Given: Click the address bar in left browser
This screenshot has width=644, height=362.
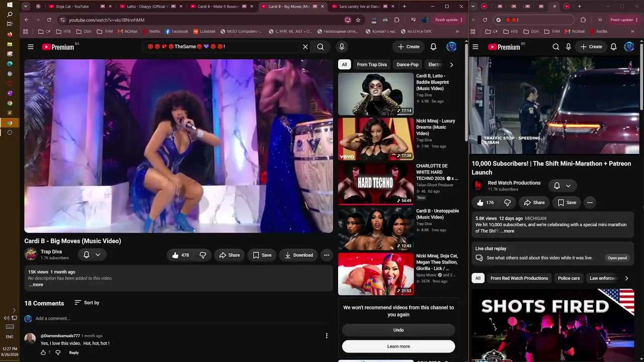Looking at the screenshot, I should coord(201,20).
